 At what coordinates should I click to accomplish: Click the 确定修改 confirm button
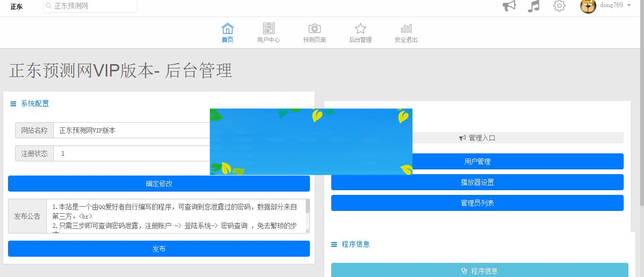coord(158,184)
